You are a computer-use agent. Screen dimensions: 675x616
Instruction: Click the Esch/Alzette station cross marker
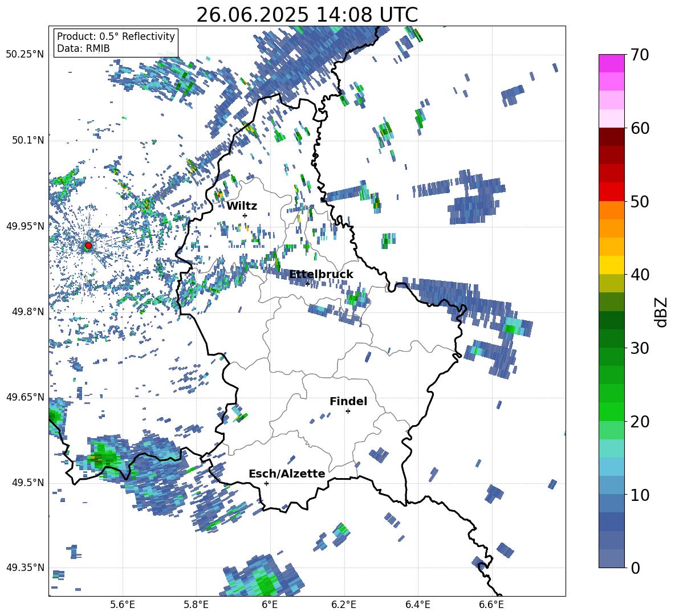(x=266, y=483)
